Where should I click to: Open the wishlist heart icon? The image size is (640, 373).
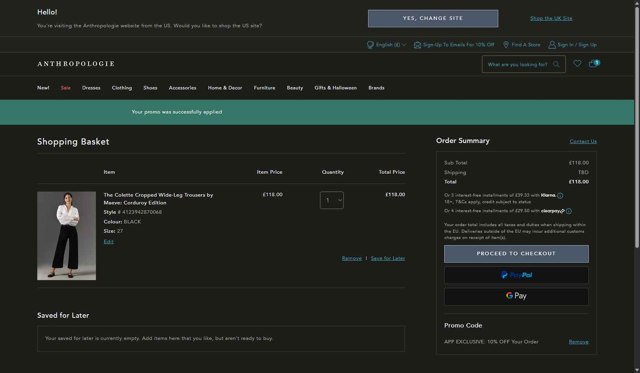pyautogui.click(x=577, y=63)
